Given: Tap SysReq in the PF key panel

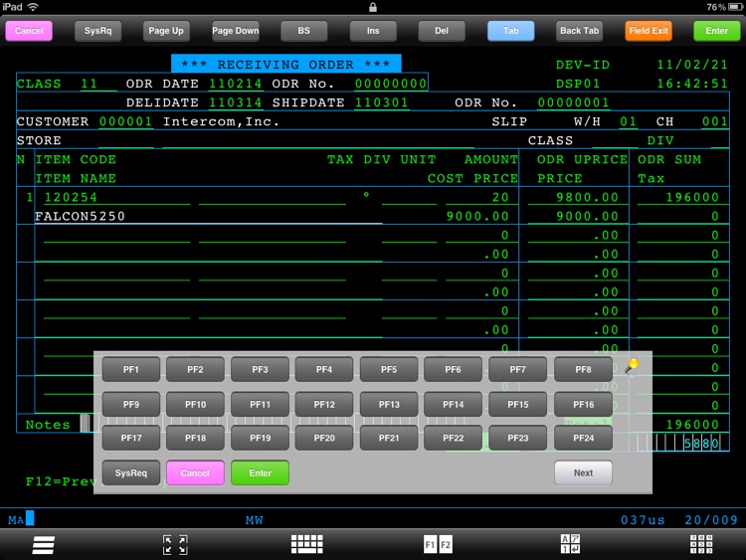Looking at the screenshot, I should (x=131, y=472).
